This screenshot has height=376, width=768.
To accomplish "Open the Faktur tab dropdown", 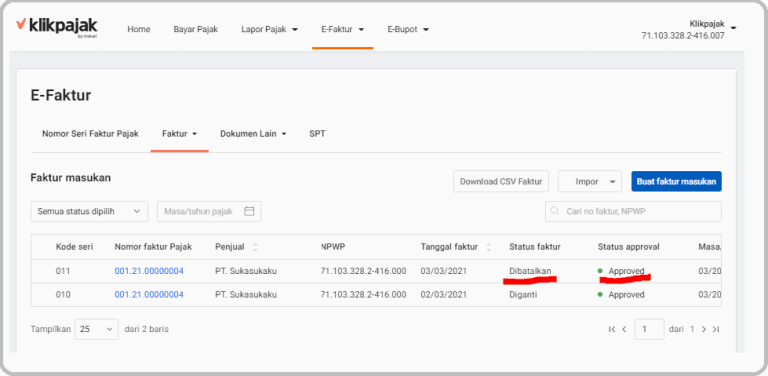I will tap(179, 134).
